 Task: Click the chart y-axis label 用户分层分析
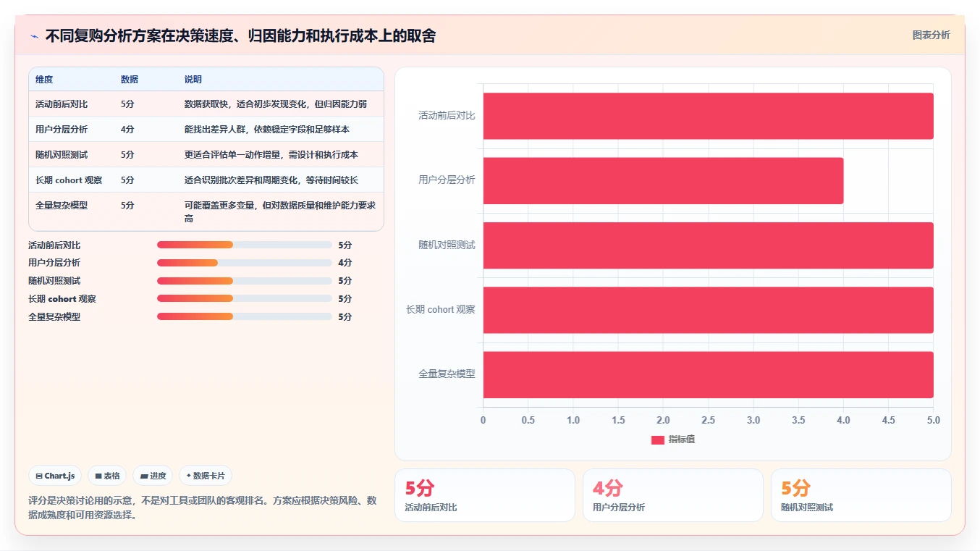pyautogui.click(x=447, y=180)
